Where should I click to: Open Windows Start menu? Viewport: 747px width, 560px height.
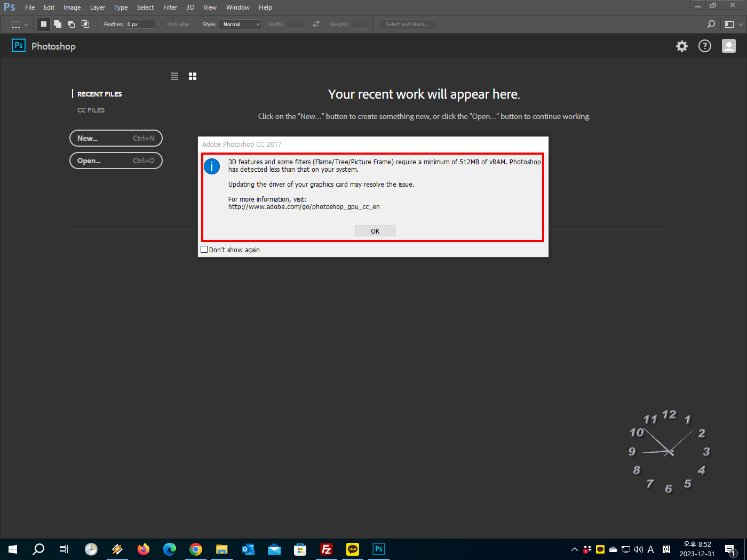pyautogui.click(x=13, y=549)
